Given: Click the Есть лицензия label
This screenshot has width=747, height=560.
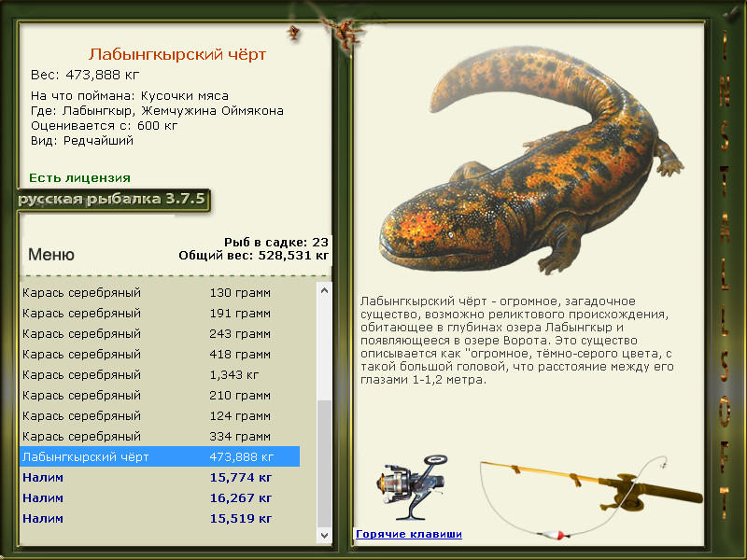Looking at the screenshot, I should click(79, 177).
